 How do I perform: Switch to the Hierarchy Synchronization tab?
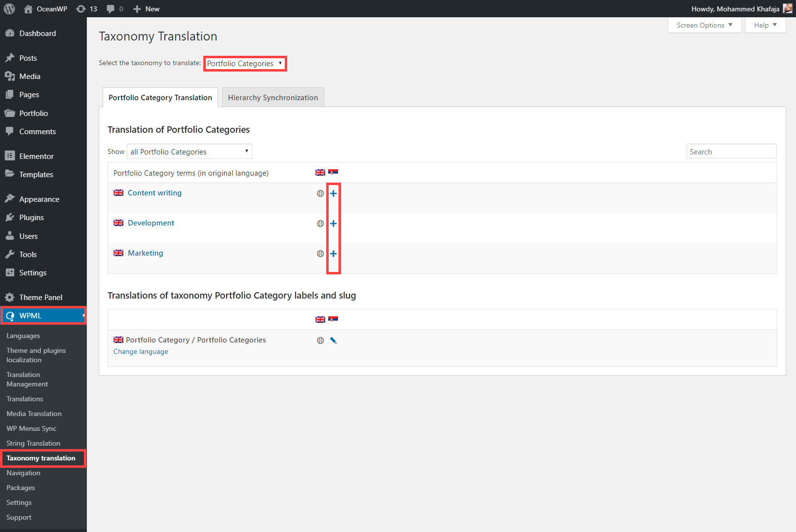coord(273,98)
